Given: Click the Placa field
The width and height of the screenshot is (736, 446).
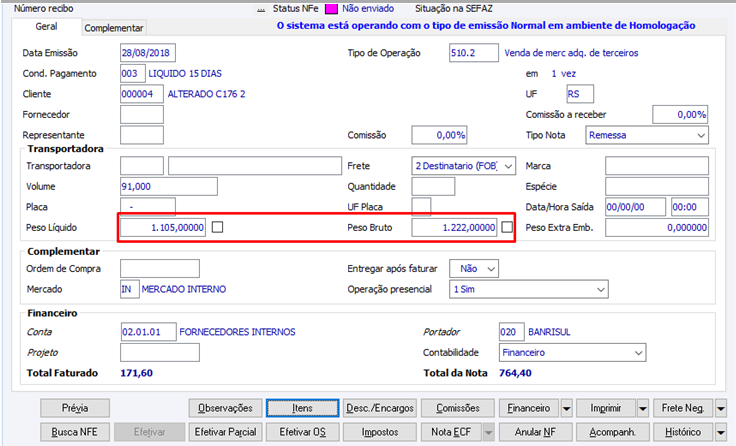Looking at the screenshot, I should click(148, 207).
